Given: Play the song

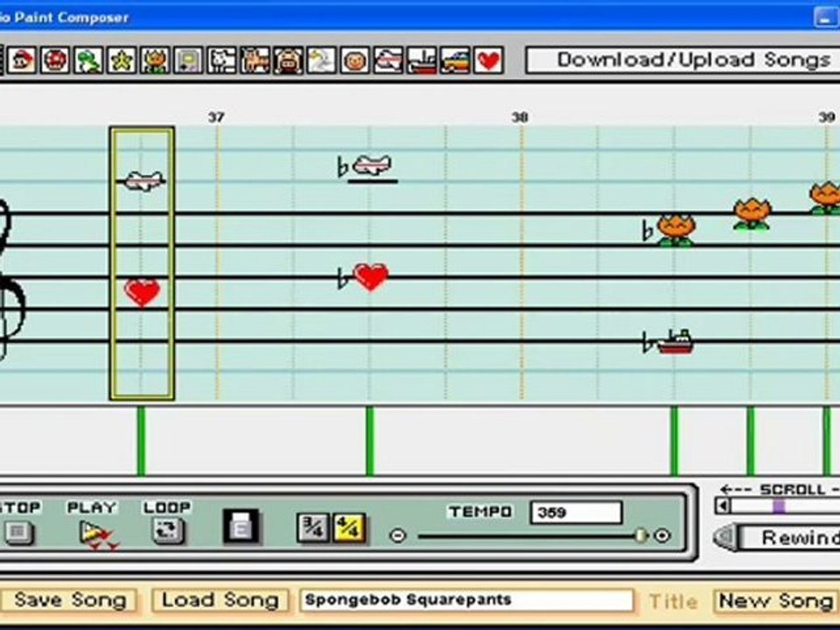Looking at the screenshot, I should click(x=95, y=534).
